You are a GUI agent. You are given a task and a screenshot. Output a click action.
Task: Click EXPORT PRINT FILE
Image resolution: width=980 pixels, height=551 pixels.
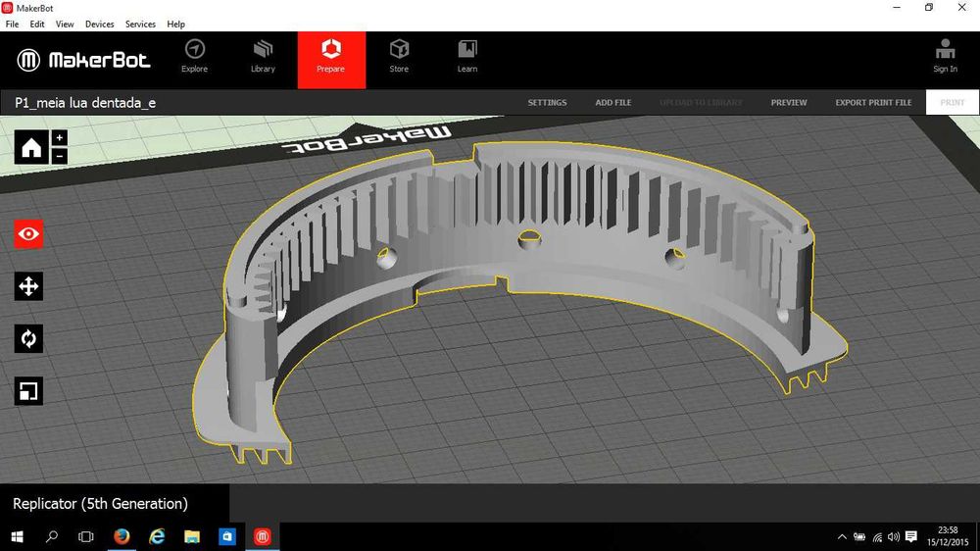click(873, 103)
